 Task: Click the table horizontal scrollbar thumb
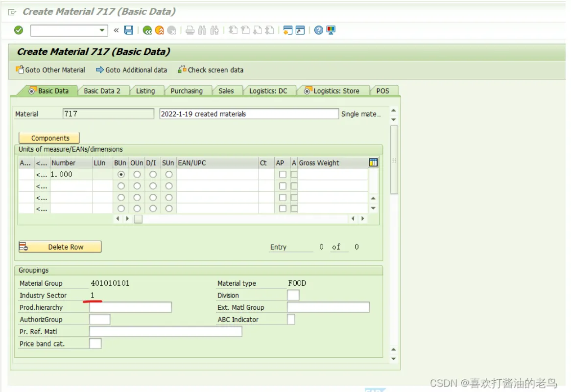coord(138,219)
